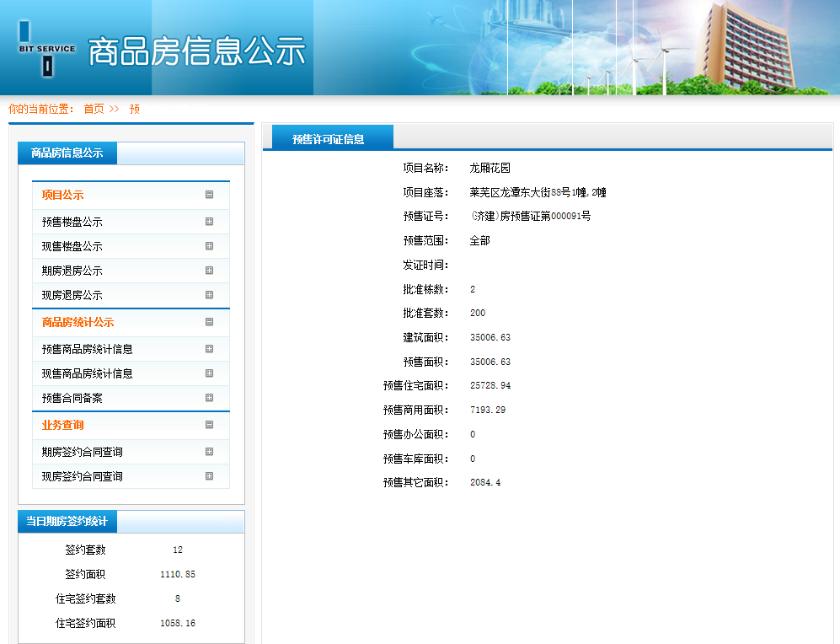Image resolution: width=840 pixels, height=644 pixels.
Task: Click the 批准套数 value 200
Action: point(478,313)
